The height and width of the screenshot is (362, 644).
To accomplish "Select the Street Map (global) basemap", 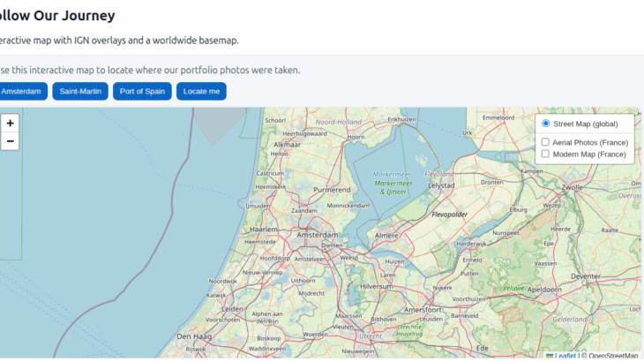I will pyautogui.click(x=546, y=124).
